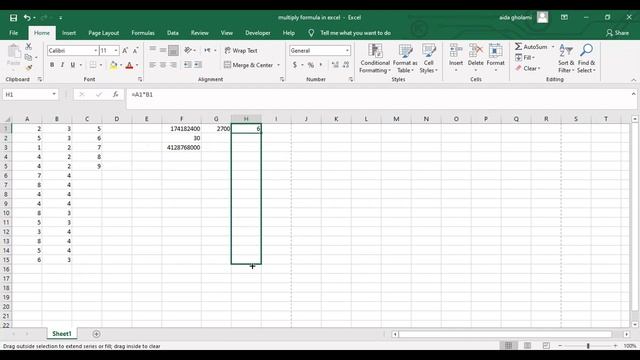Toggle Italic formatting
Image resolution: width=640 pixels, height=360 pixels.
tap(62, 65)
